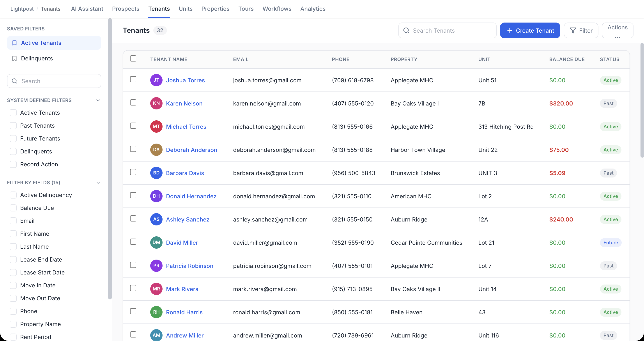Click the JT avatar for Joshua Torres
Image resolution: width=644 pixels, height=341 pixels.
pyautogui.click(x=156, y=80)
